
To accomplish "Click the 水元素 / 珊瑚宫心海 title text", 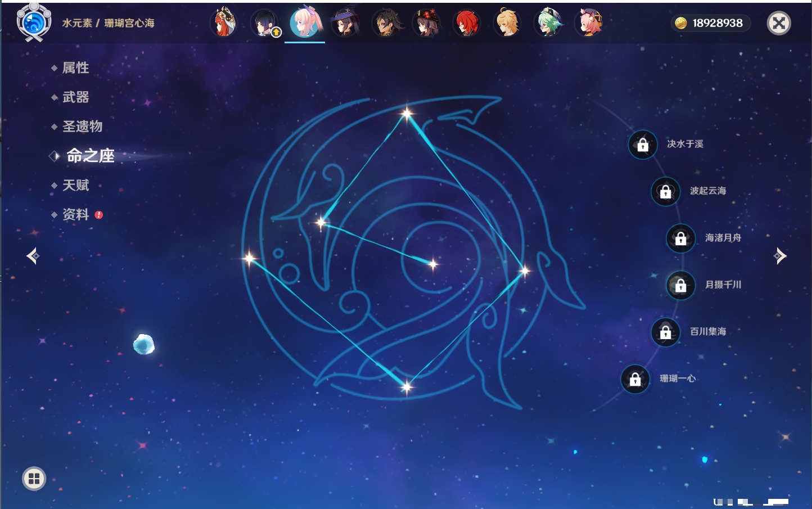I will click(108, 23).
